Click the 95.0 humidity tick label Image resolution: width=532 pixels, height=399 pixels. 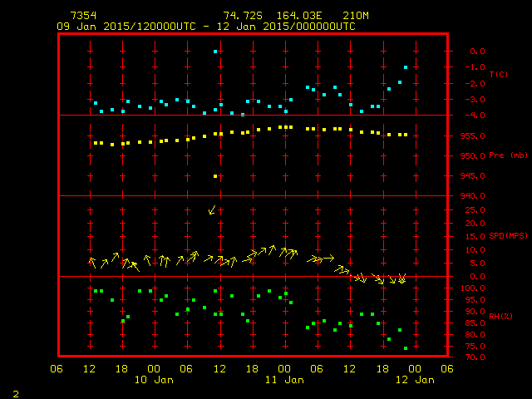pos(475,300)
